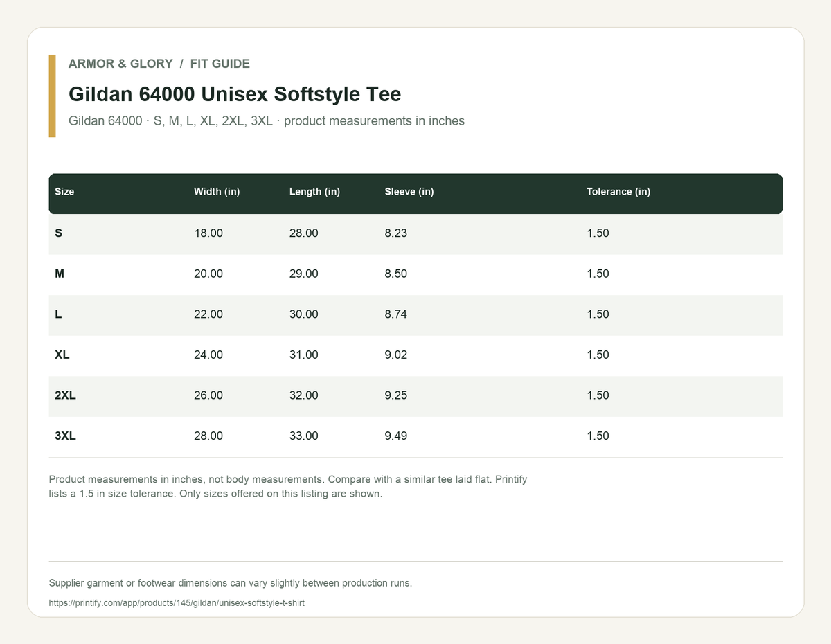The width and height of the screenshot is (831, 644).
Task: Click the 'Gildan 64000 Unisex Softstyle Tee' heading
Action: [235, 94]
